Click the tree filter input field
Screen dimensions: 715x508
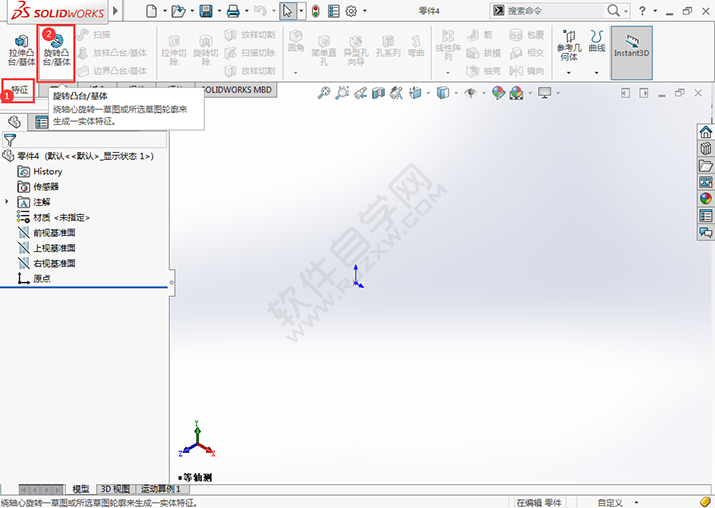point(93,140)
